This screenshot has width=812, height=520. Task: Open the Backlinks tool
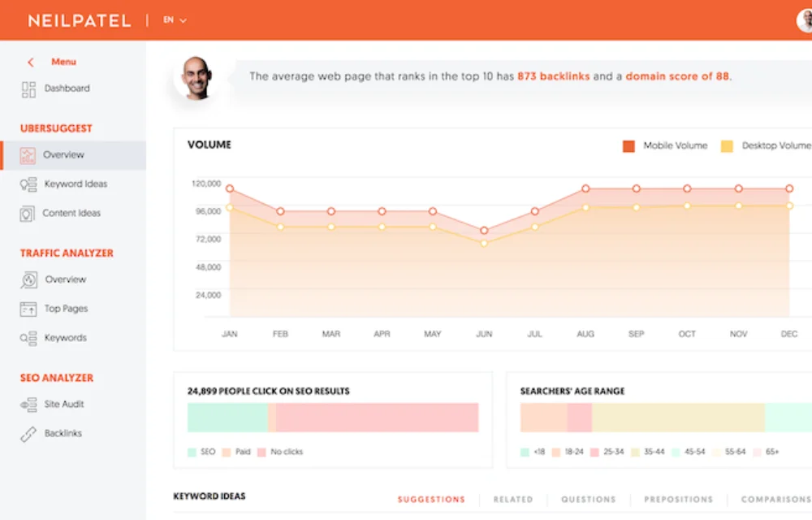(x=63, y=433)
